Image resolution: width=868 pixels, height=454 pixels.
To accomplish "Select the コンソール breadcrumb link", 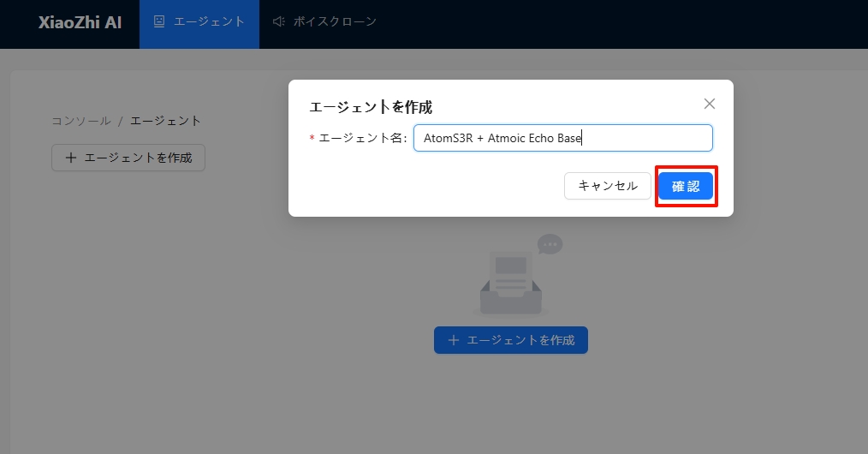I will click(80, 121).
